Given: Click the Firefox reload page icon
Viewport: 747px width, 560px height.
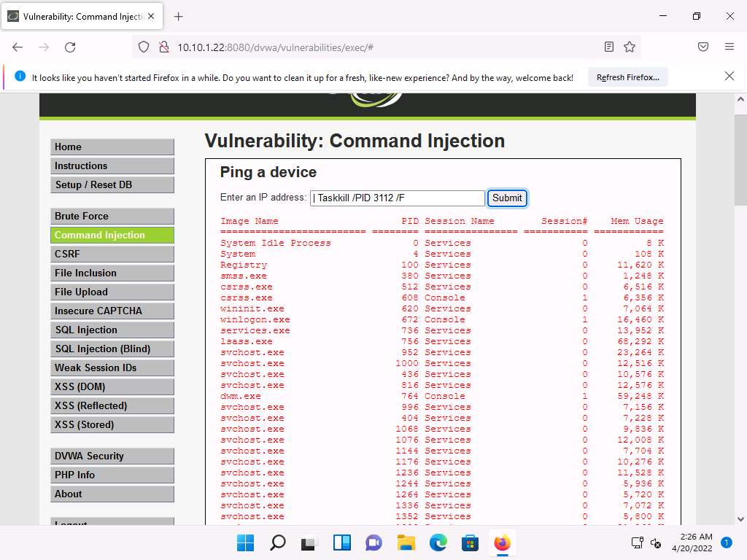Looking at the screenshot, I should 70,47.
